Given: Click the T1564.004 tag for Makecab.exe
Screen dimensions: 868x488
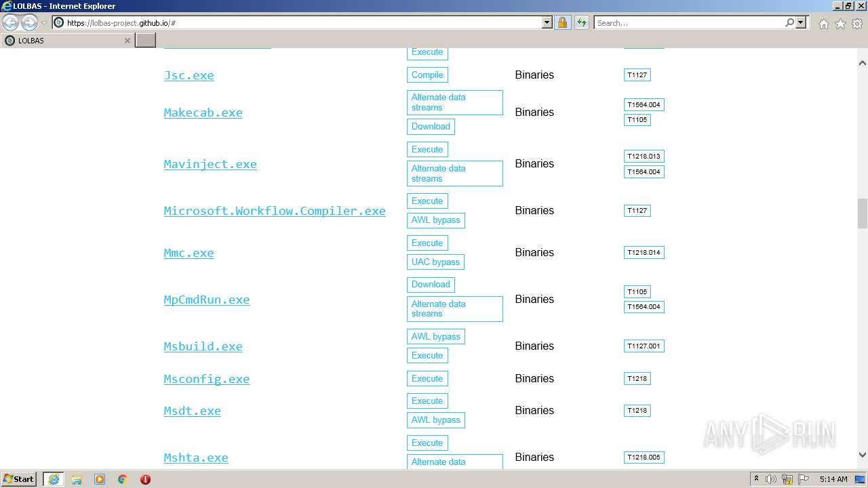Looking at the screenshot, I should (x=644, y=104).
